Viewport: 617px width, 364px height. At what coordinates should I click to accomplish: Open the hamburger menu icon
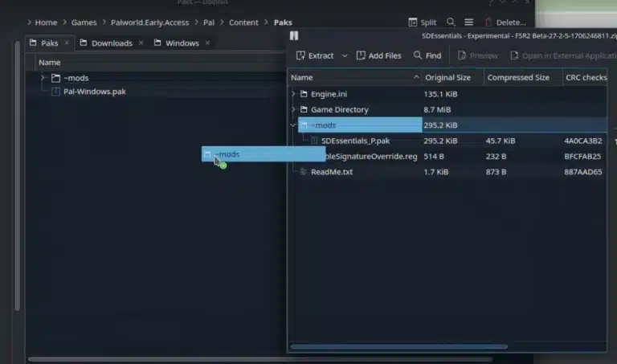coord(468,22)
